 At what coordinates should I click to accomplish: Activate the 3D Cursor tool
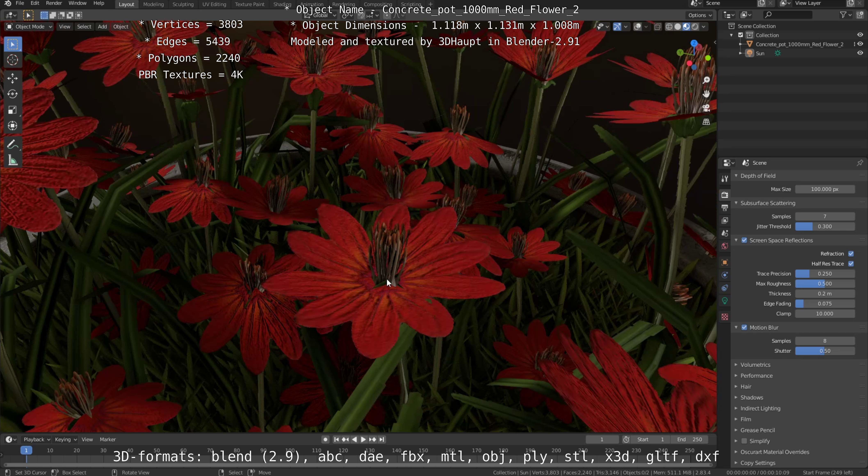click(x=13, y=60)
